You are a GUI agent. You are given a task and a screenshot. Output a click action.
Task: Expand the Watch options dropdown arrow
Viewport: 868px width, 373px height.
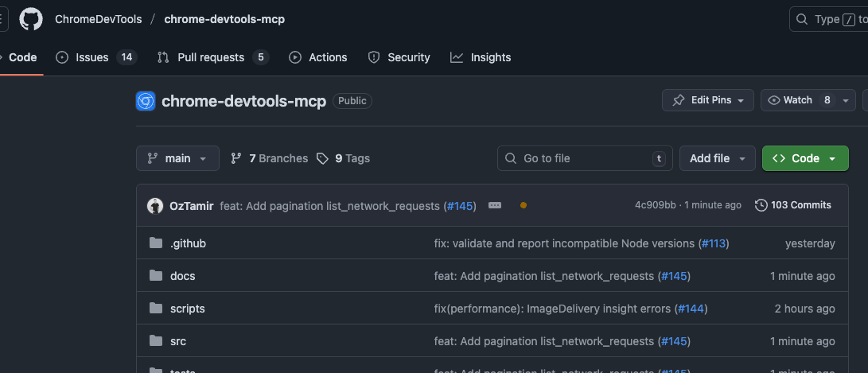(x=845, y=101)
